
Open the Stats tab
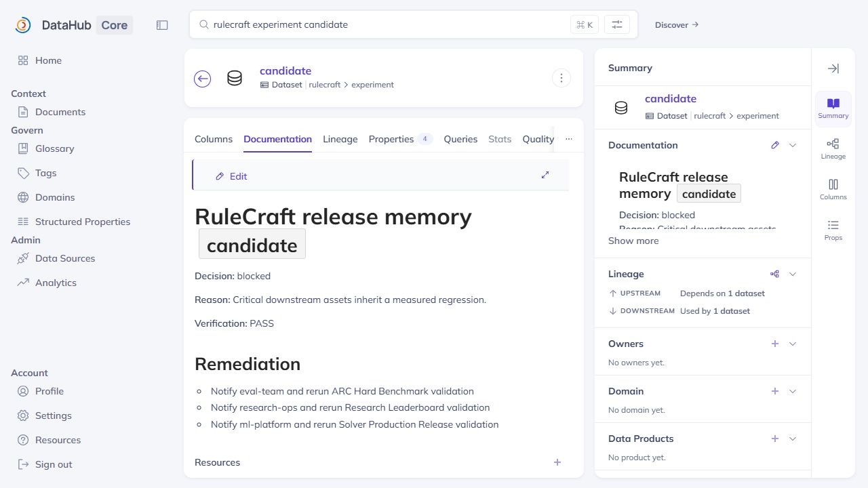pyautogui.click(x=500, y=139)
